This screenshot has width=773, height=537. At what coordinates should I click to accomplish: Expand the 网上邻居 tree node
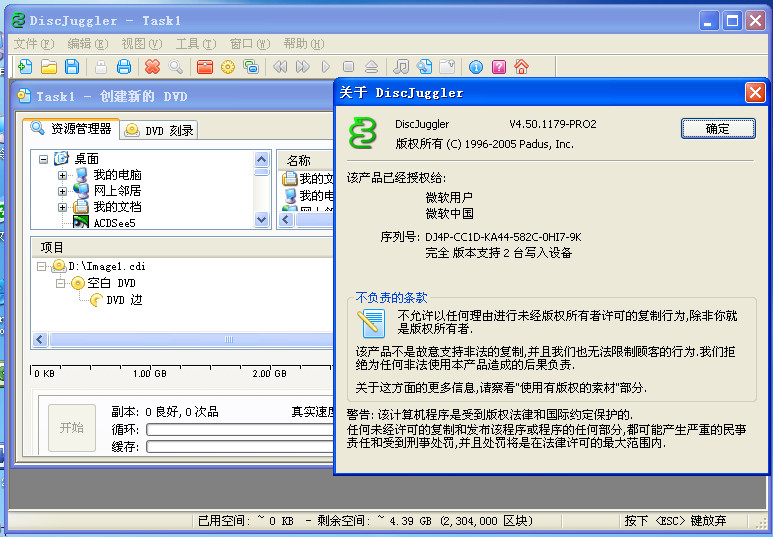62,191
